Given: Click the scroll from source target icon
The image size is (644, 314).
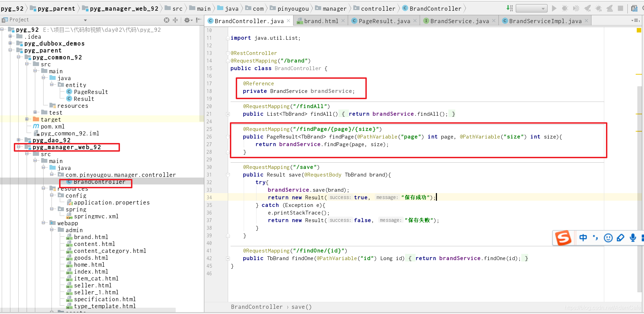Looking at the screenshot, I should click(167, 20).
